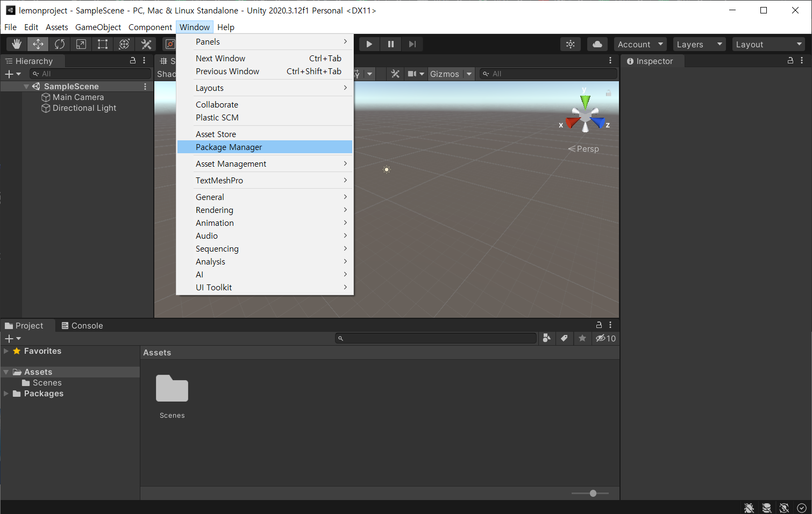
Task: Select the Move tool
Action: 38,44
